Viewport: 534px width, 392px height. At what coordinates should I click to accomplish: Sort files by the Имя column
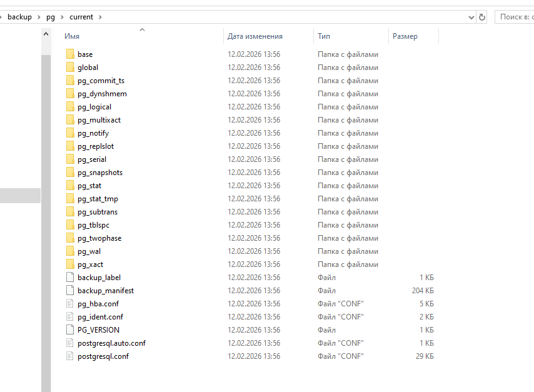(72, 36)
